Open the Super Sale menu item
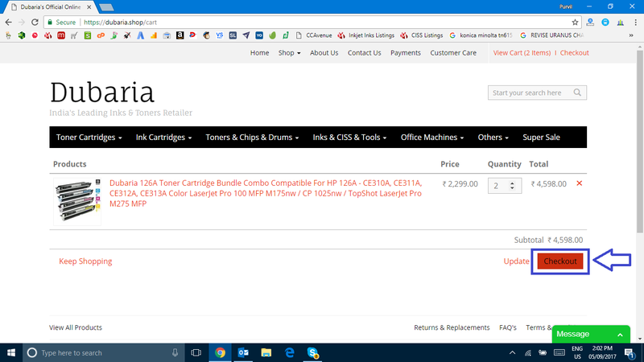The height and width of the screenshot is (362, 644). tap(541, 137)
